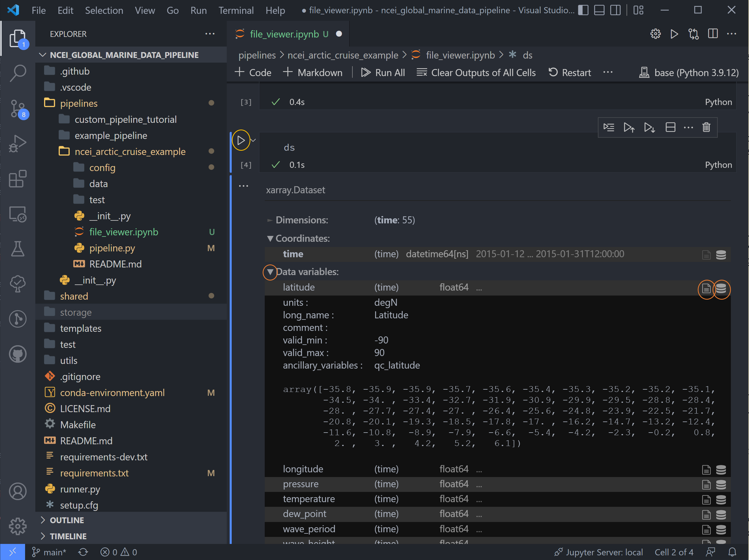Delete the cell with trash icon

point(706,127)
